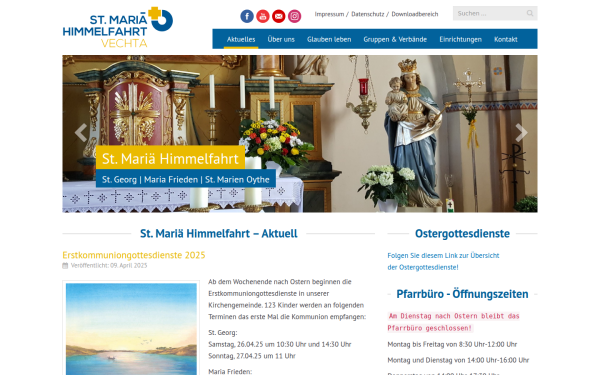
Task: Click the red email envelope icon
Action: [279, 16]
